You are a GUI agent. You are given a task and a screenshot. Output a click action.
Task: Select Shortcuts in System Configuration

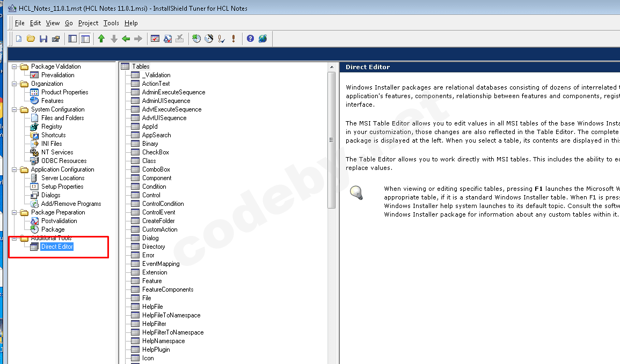53,135
